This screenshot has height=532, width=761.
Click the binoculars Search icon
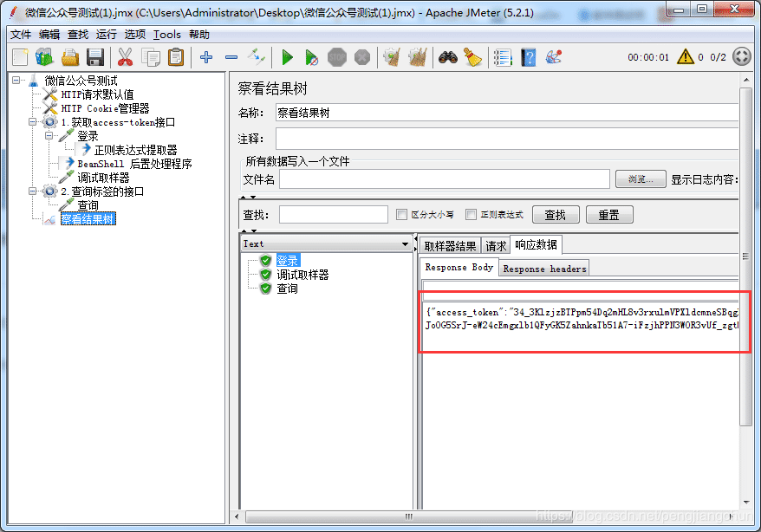click(x=447, y=57)
